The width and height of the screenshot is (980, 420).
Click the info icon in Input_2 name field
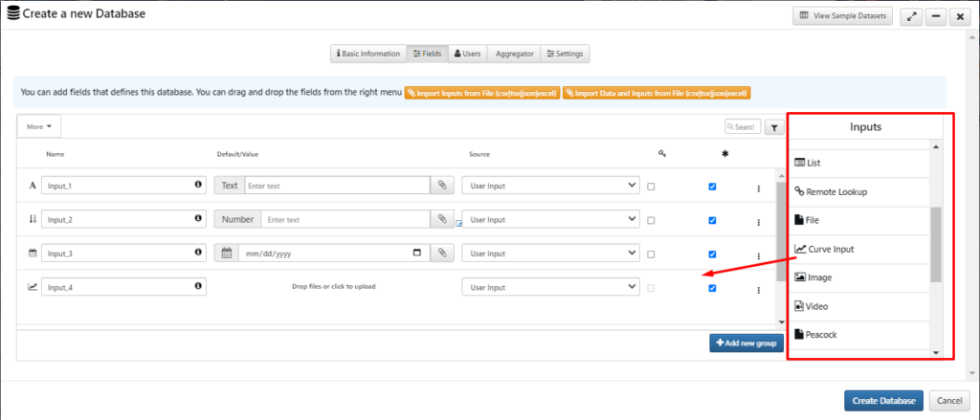point(198,219)
